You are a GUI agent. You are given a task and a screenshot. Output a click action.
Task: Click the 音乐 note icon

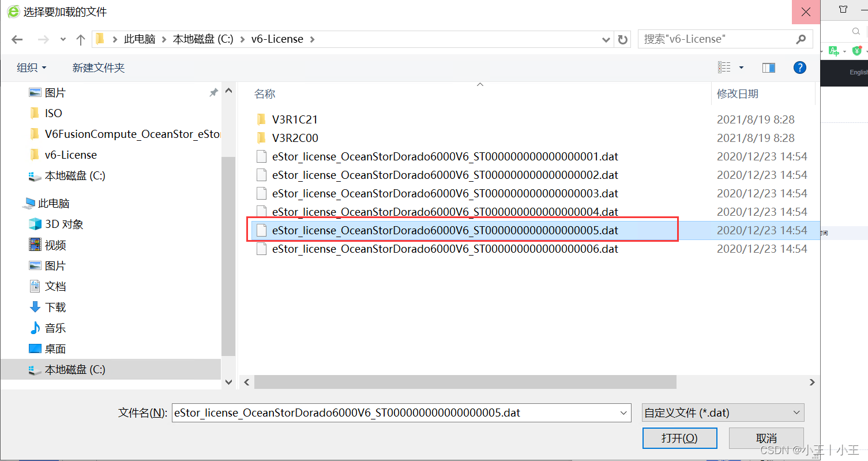tap(36, 328)
